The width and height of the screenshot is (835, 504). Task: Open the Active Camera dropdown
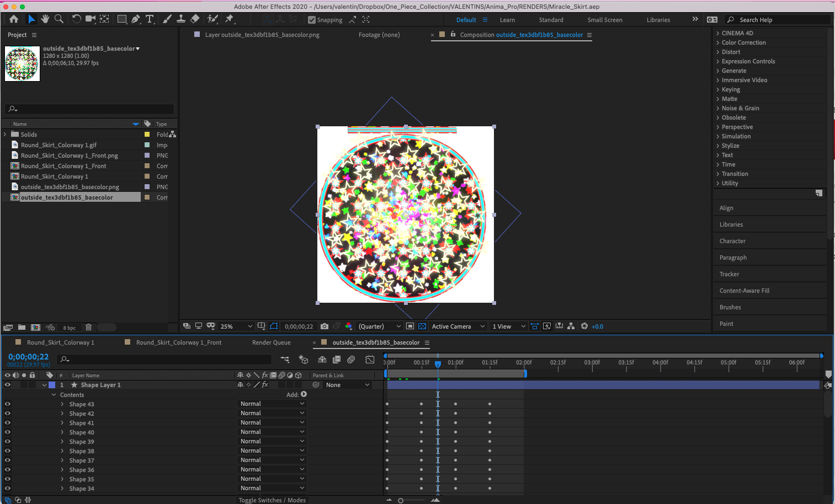458,326
